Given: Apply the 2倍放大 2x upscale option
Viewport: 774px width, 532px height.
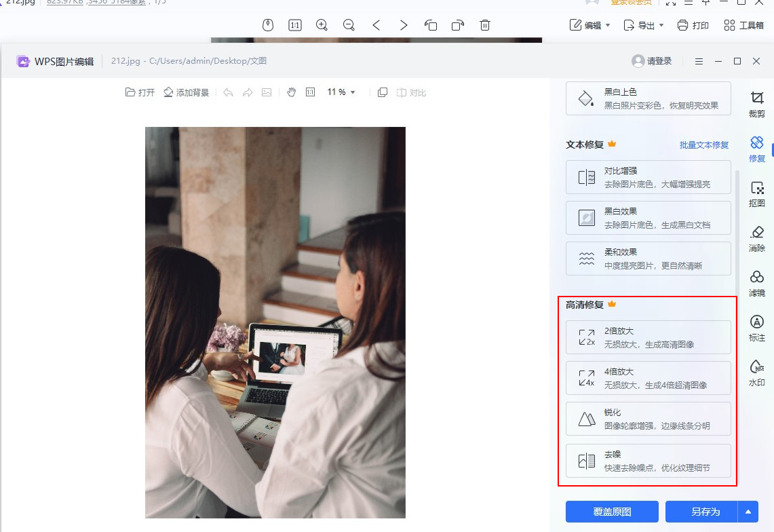Looking at the screenshot, I should click(647, 337).
